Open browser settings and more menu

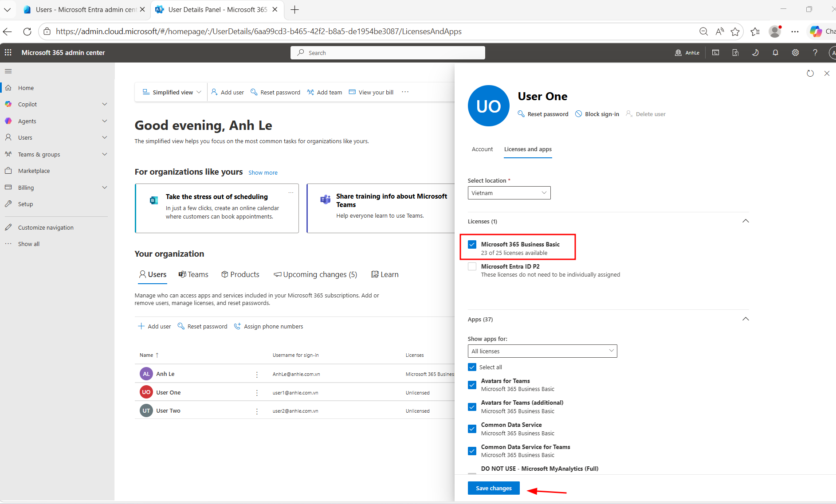(x=795, y=31)
